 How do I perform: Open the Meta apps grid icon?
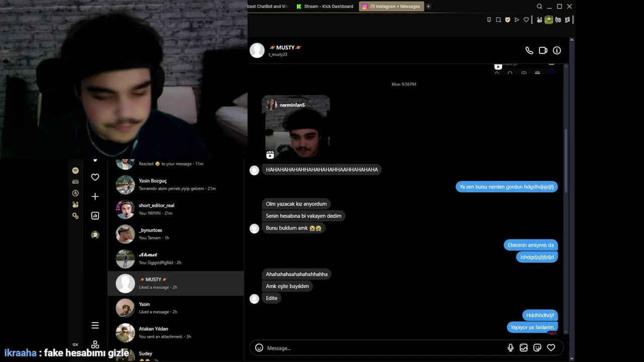click(95, 345)
